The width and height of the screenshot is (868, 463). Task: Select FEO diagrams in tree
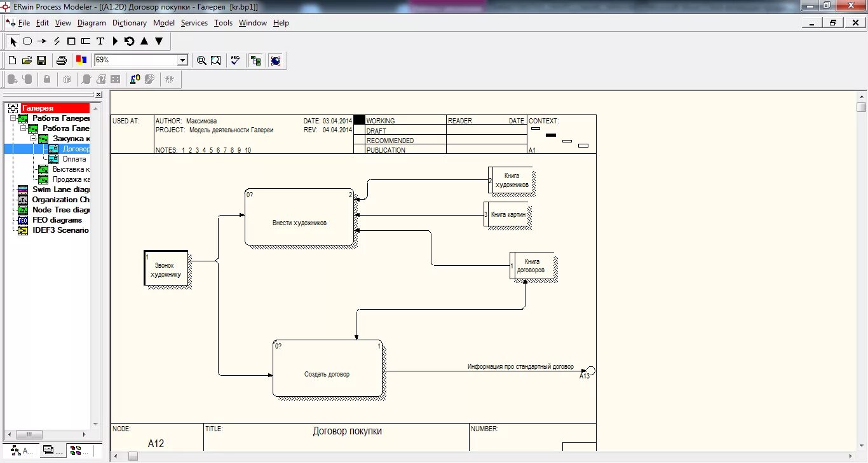[57, 220]
